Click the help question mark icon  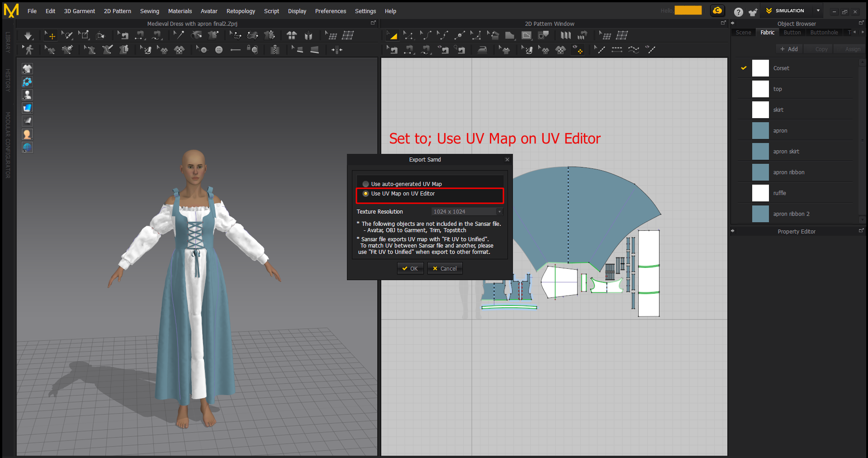click(x=738, y=12)
